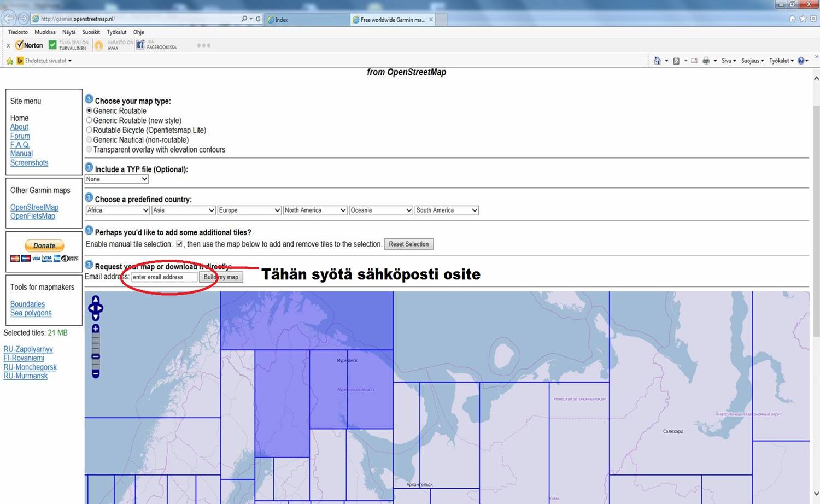The width and height of the screenshot is (820, 504).
Task: Click the read mail icon in command bar
Action: tap(694, 61)
